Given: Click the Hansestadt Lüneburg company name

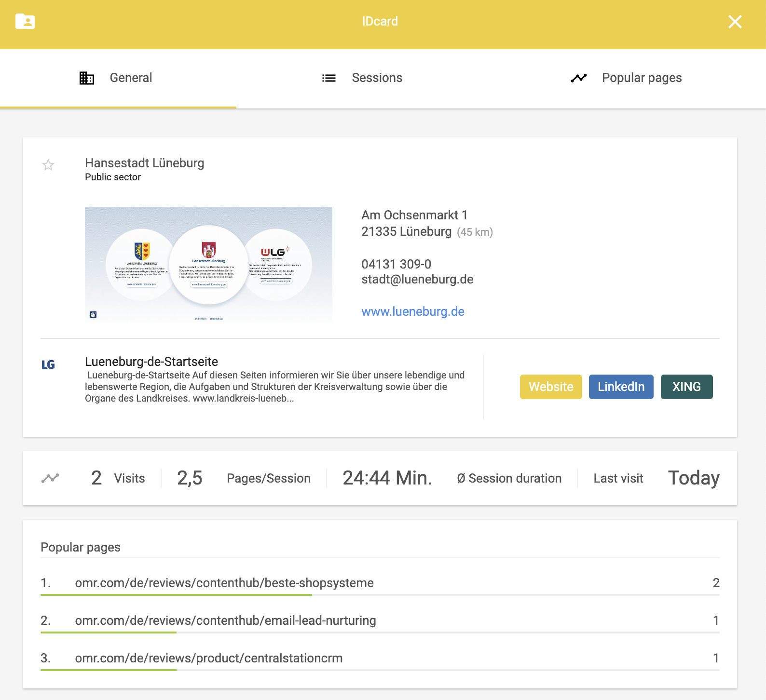Looking at the screenshot, I should 145,163.
